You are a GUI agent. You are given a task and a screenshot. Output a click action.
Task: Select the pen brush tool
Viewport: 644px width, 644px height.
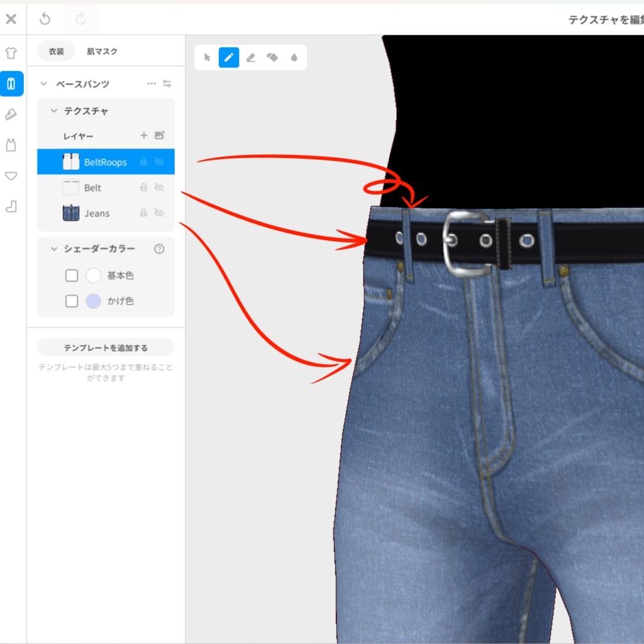229,57
